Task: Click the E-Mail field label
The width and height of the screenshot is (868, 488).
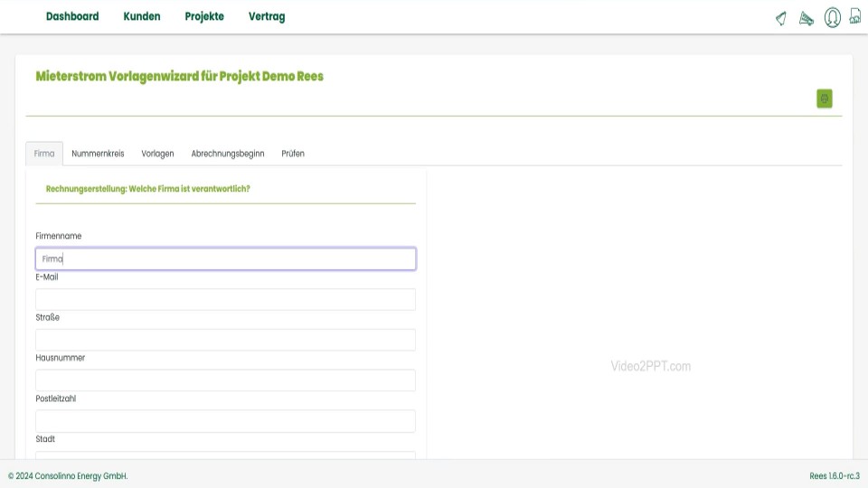Action: pyautogui.click(x=47, y=277)
